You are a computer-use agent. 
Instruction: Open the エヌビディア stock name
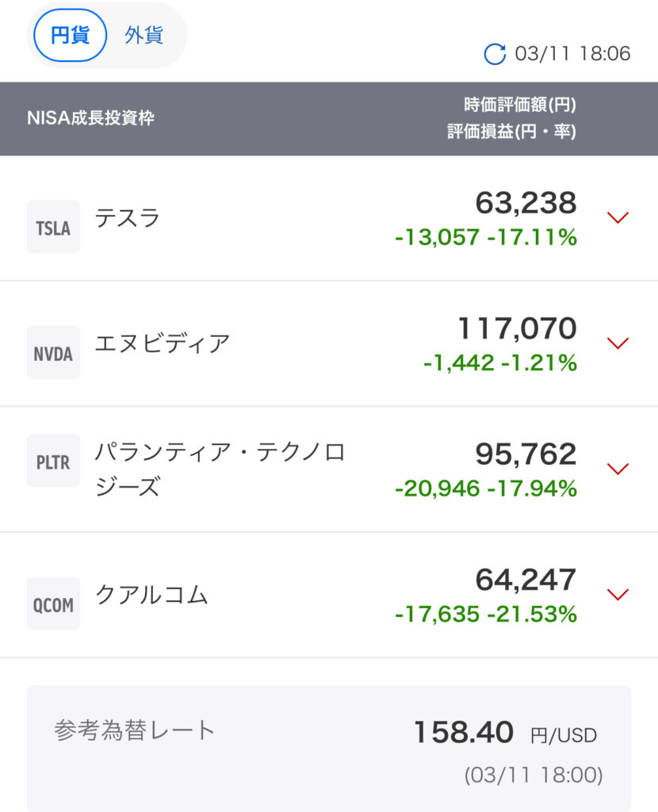[163, 343]
